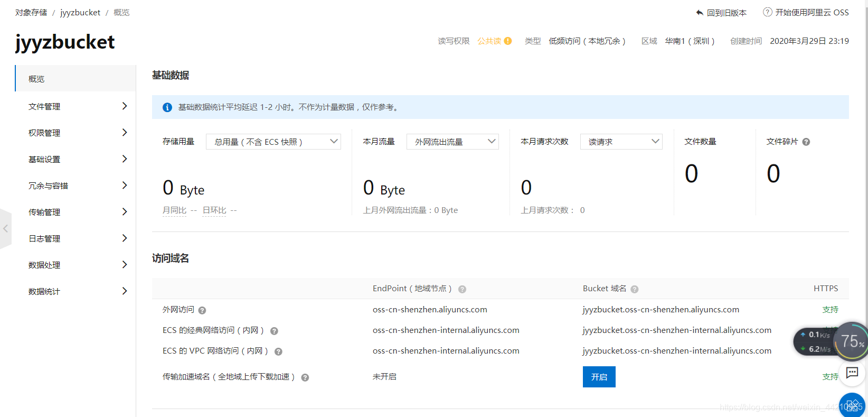The width and height of the screenshot is (868, 417).
Task: Click 月同比 dotted label
Action: tap(174, 210)
